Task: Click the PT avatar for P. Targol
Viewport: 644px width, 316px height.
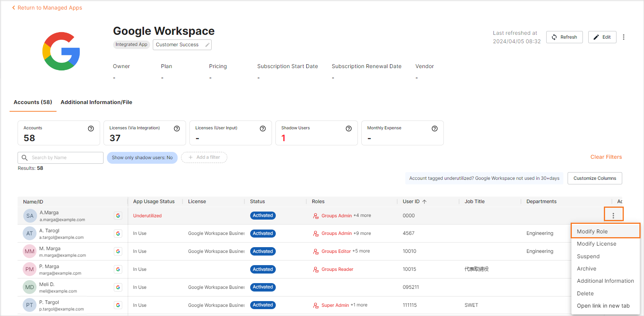Action: [30, 305]
